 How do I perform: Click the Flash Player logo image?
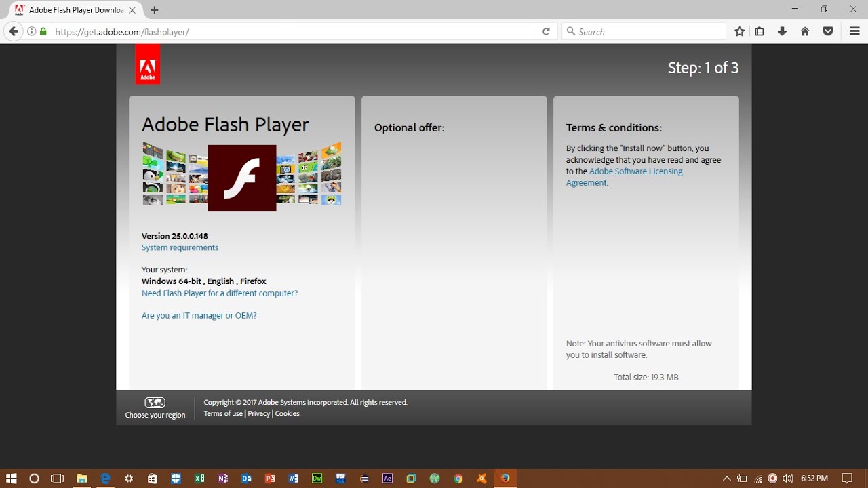click(241, 178)
